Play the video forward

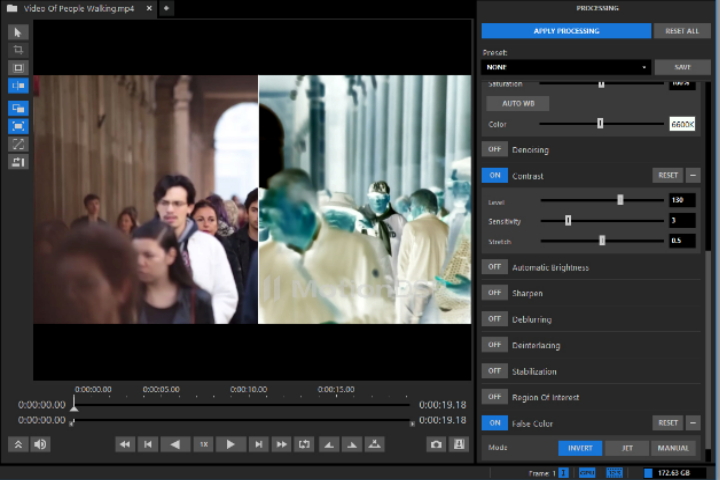click(x=231, y=444)
